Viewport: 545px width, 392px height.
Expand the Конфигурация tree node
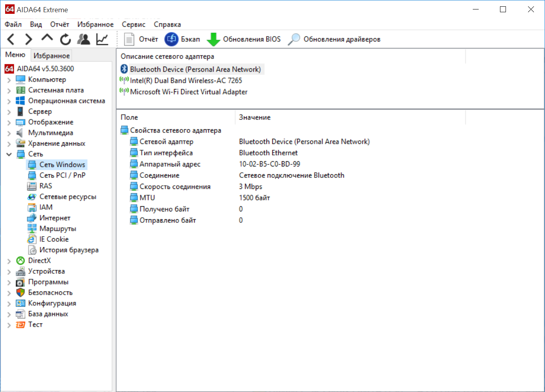tap(9, 303)
